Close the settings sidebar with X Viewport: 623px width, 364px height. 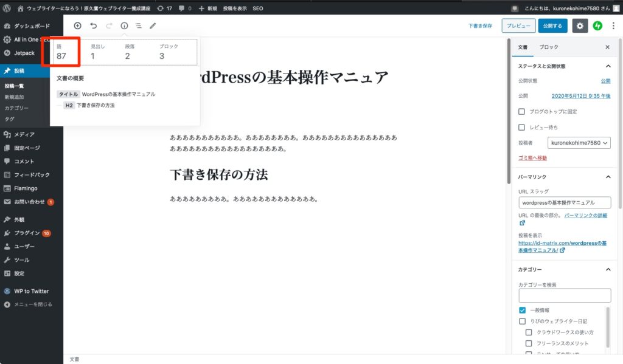click(607, 47)
